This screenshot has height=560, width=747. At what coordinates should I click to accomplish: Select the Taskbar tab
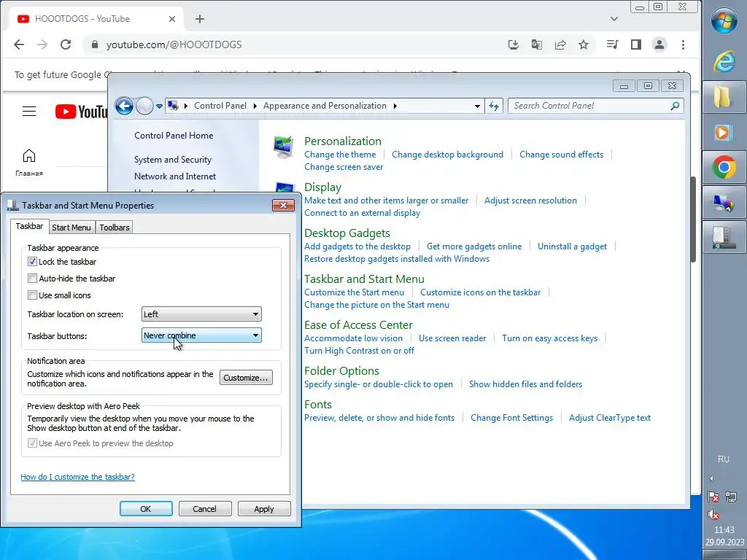pos(29,226)
